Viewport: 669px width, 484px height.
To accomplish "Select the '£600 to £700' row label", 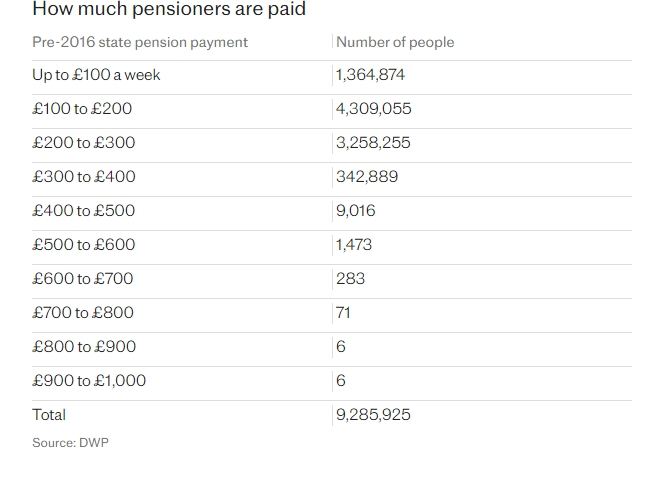I will [x=83, y=279].
